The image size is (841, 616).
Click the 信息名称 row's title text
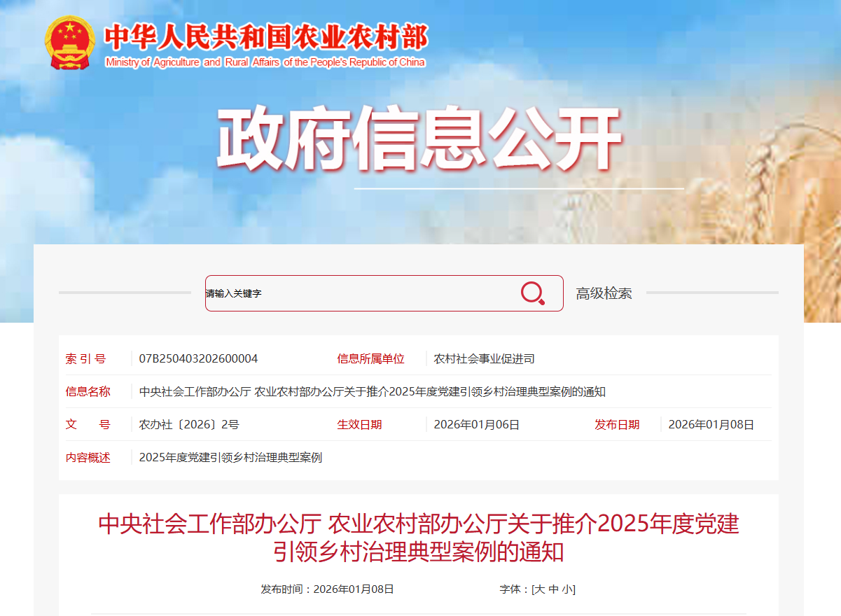[x=373, y=391]
